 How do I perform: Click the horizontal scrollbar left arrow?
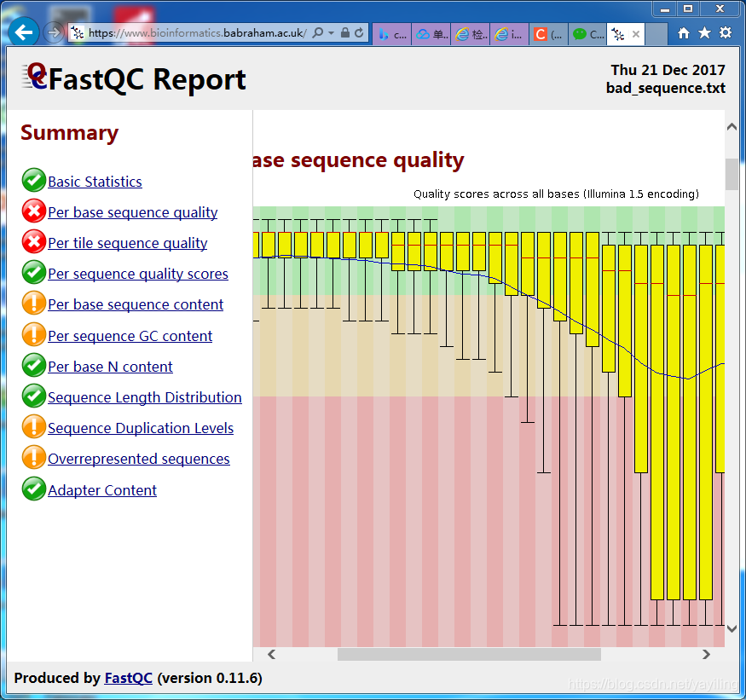pyautogui.click(x=272, y=654)
